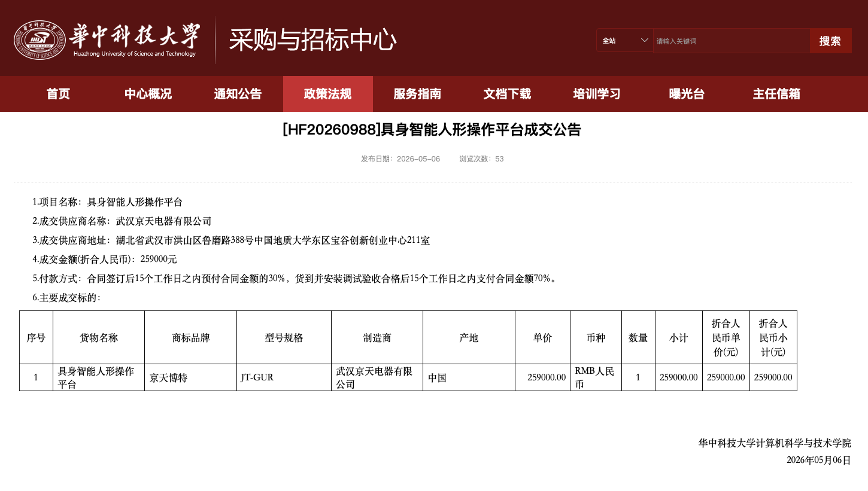Click the 搜索 search button
The image size is (868, 491).
[830, 41]
